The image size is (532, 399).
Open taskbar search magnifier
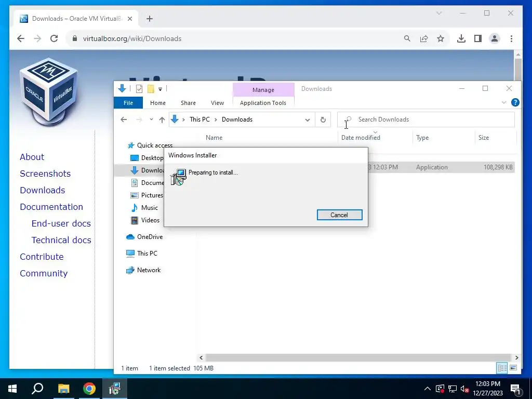[37, 389]
